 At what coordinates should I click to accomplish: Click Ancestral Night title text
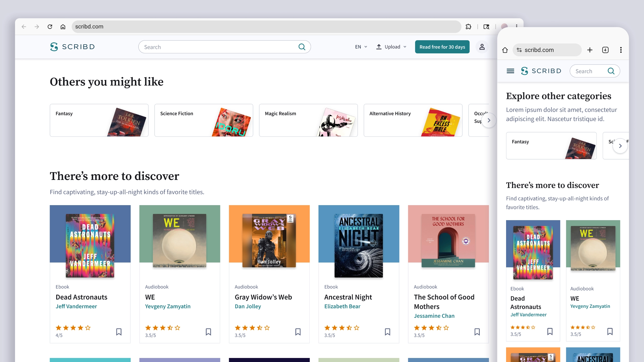tap(348, 297)
